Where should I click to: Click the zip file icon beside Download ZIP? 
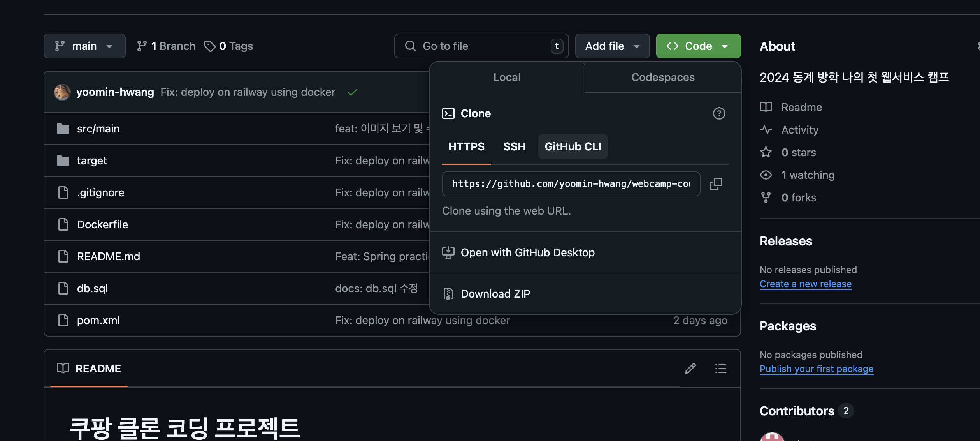click(x=448, y=294)
